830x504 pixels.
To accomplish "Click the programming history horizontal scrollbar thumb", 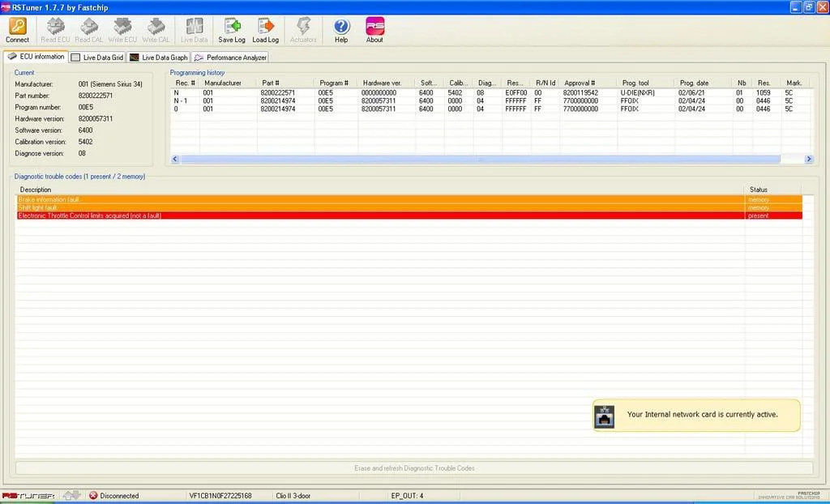I will coord(480,159).
